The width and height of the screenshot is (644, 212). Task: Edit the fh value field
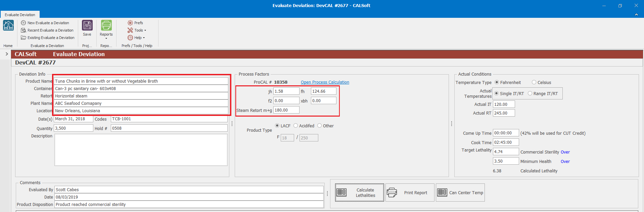click(x=324, y=91)
